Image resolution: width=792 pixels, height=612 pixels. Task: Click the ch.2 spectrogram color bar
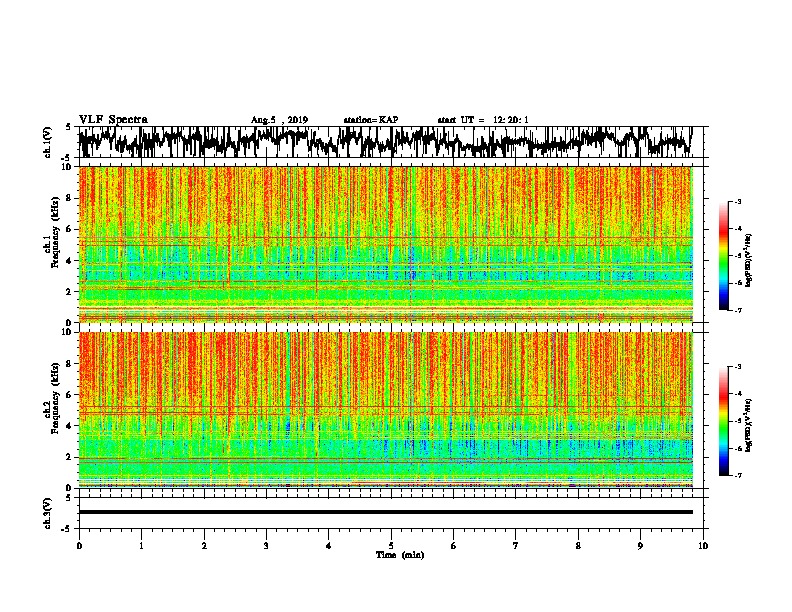click(x=723, y=421)
